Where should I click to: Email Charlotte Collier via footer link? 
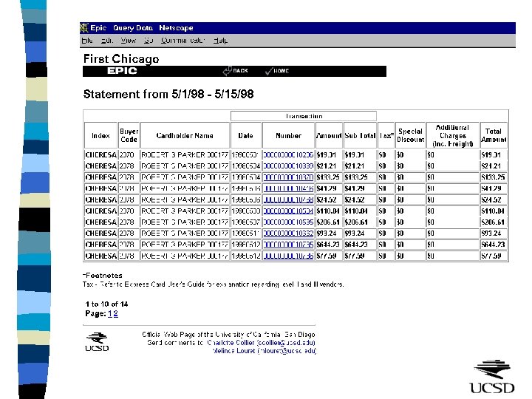pos(262,343)
